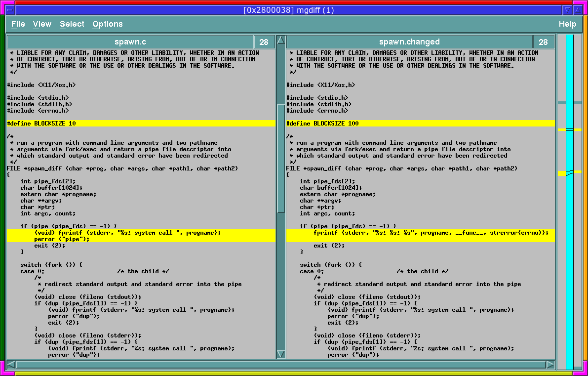Click "char buffer[1024];" in spawn.changed pane

point(331,188)
